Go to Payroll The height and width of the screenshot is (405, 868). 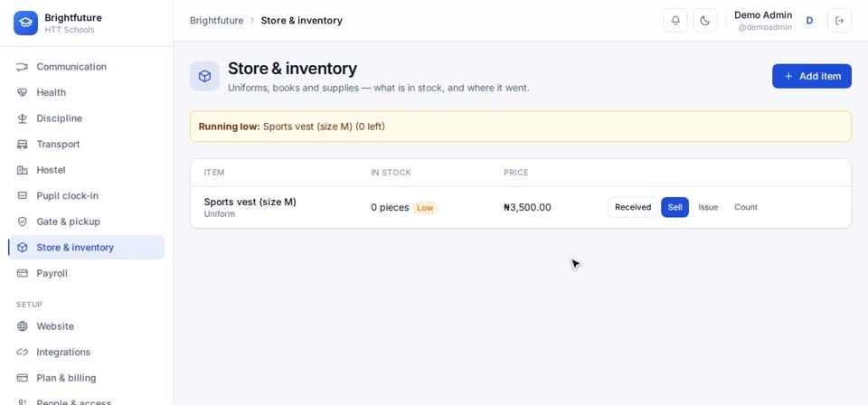tap(87, 273)
